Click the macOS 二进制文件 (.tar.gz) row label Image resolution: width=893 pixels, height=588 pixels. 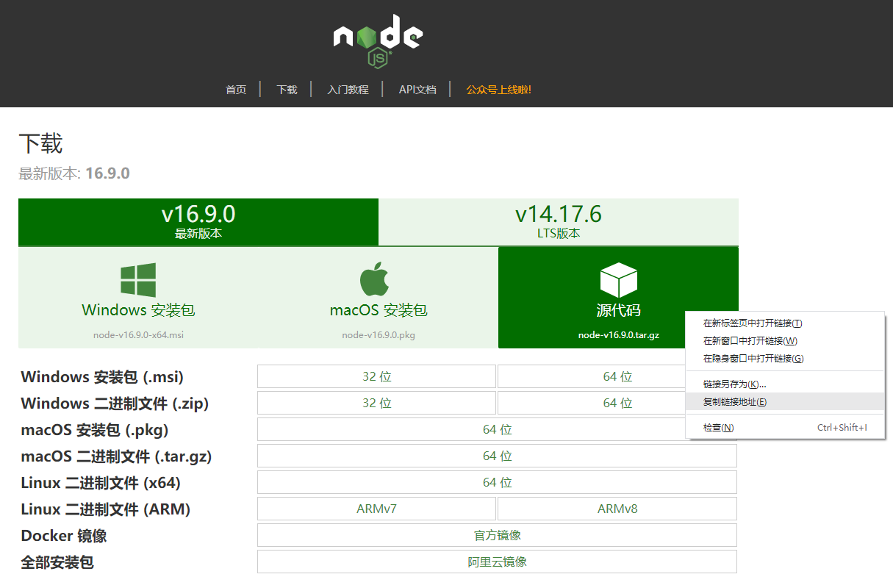click(116, 456)
